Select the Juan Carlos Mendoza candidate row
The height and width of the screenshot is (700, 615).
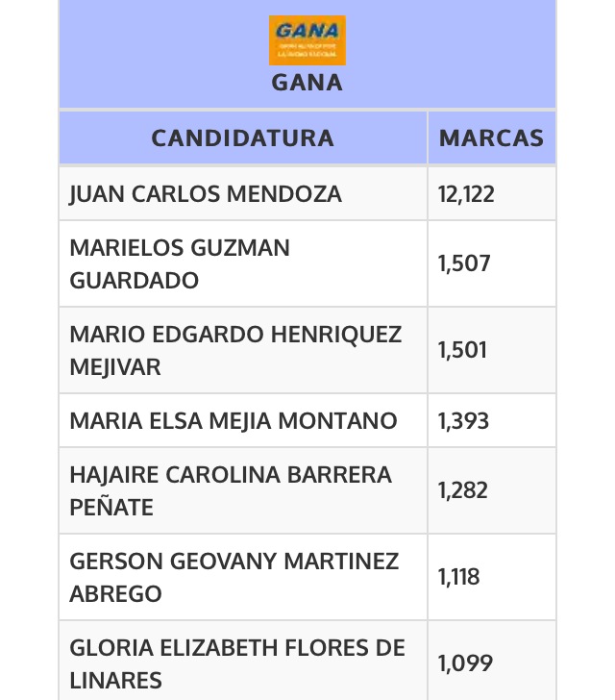point(307,194)
